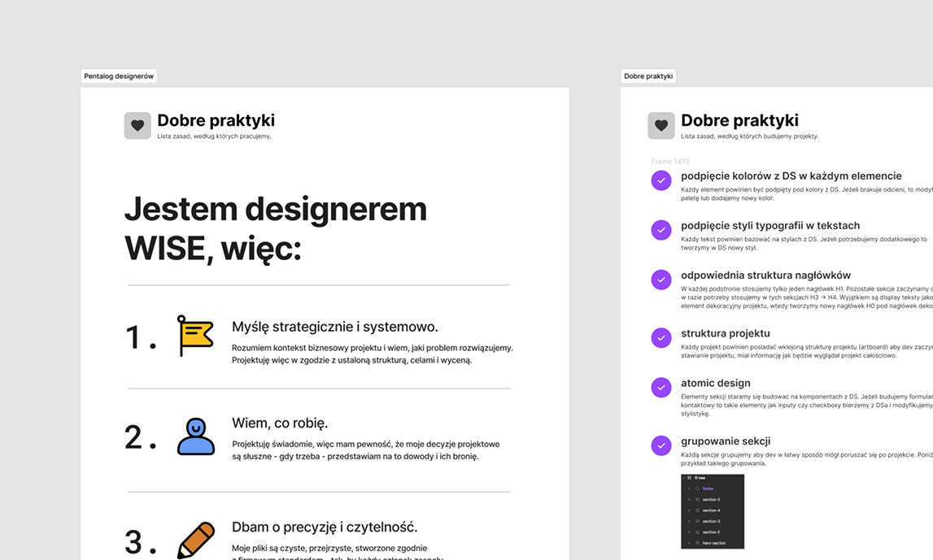Viewport: 933px width, 560px height.
Task: Select the 'Dobre praktyki' frame label tag
Action: (648, 76)
